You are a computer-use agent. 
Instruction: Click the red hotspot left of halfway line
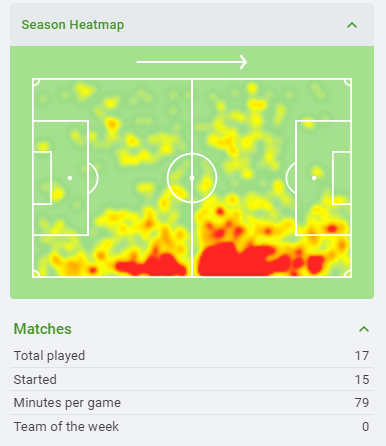pos(152,266)
